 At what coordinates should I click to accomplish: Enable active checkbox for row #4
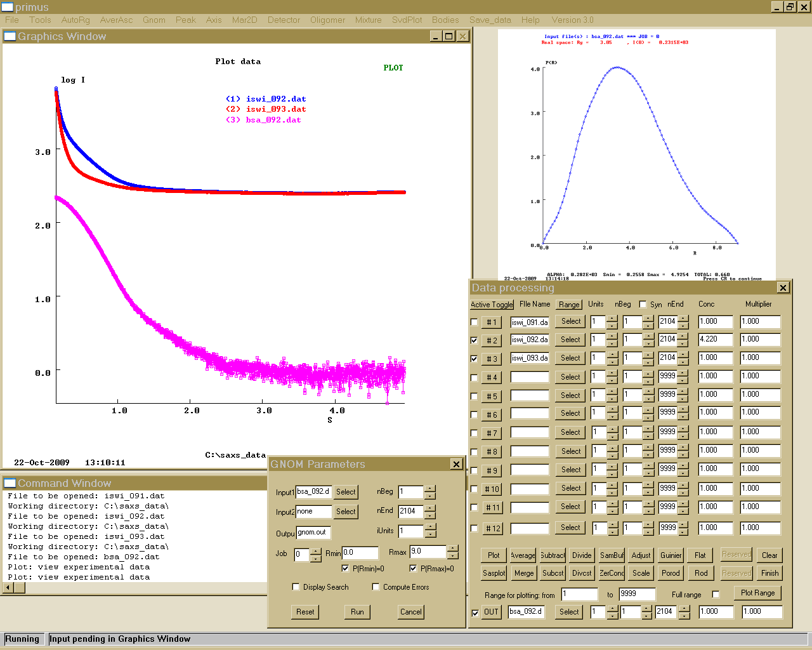474,377
